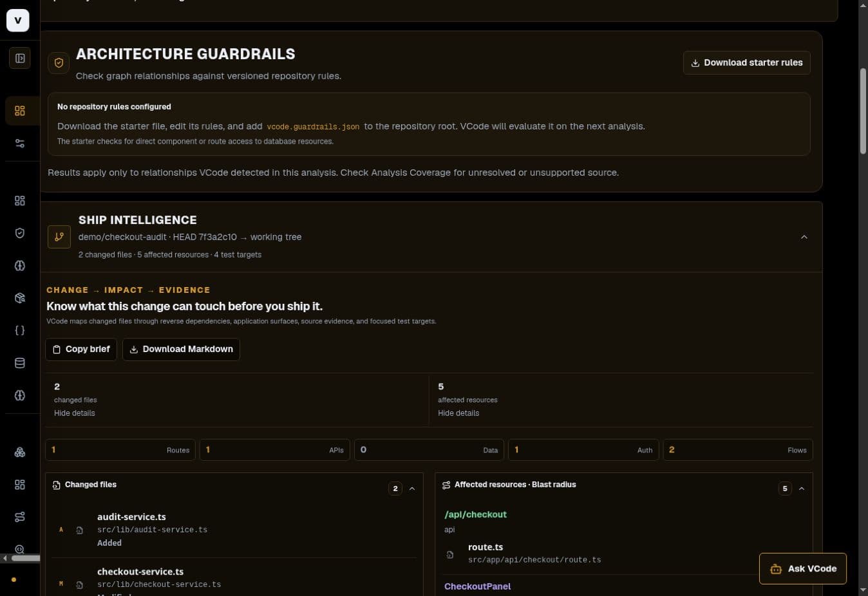Screen dimensions: 868x596
Task: Open the highlighted orange dashboard grid icon
Action: click(20, 111)
